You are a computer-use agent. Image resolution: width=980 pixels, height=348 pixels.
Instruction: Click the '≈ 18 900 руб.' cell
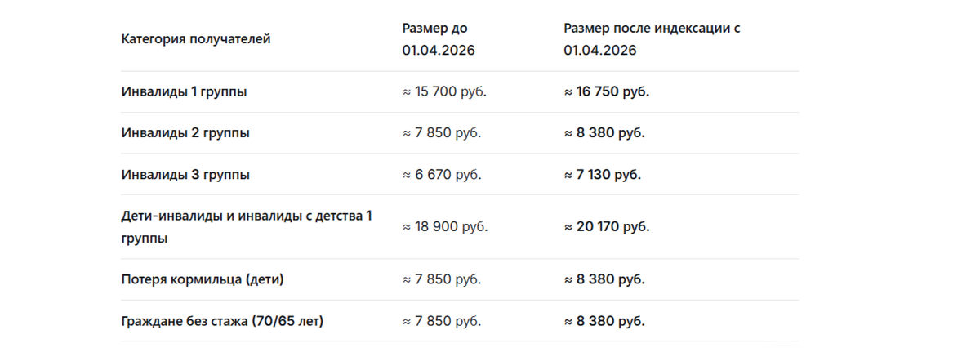coord(445,227)
